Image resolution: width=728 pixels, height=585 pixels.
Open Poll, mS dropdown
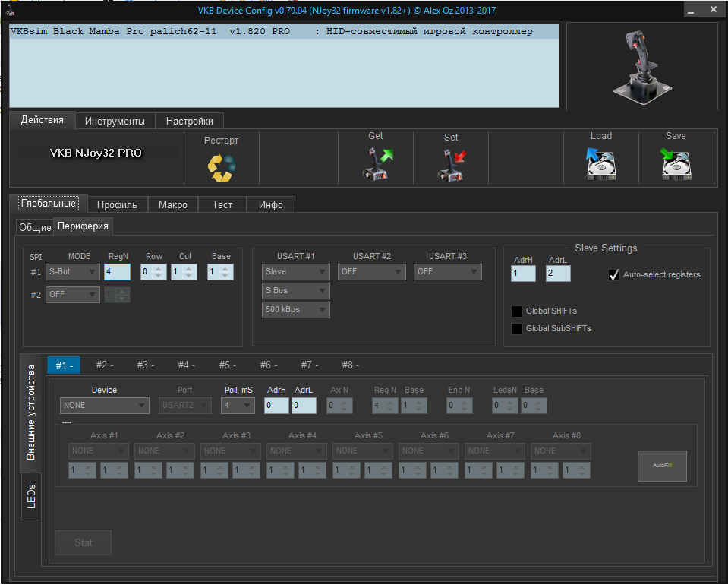[238, 406]
